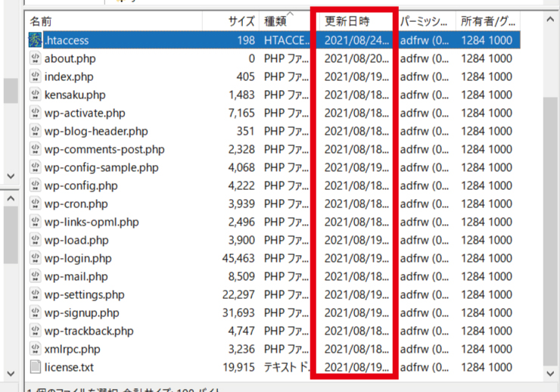
Task: Click the wp-config.php file icon
Action: [x=36, y=185]
